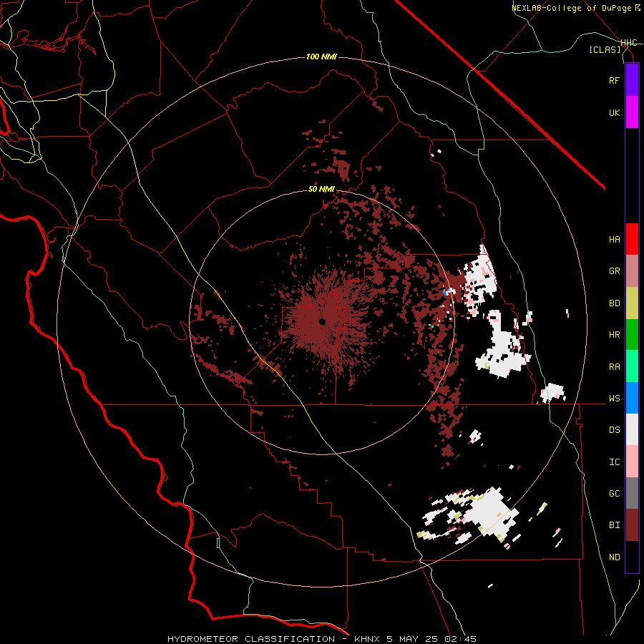Click the RF purple legend swatch
Image resolution: width=644 pixels, height=644 pixels.
coord(632,80)
